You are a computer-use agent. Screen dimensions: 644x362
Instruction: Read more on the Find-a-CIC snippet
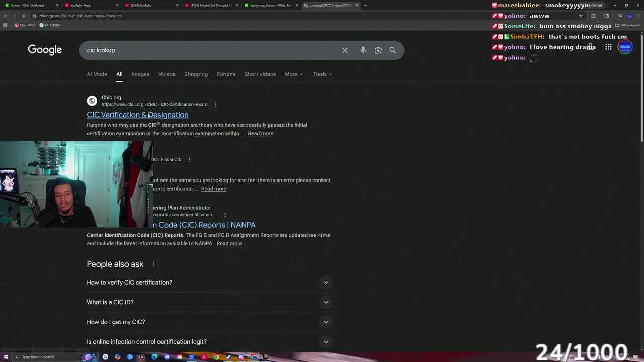pyautogui.click(x=214, y=189)
